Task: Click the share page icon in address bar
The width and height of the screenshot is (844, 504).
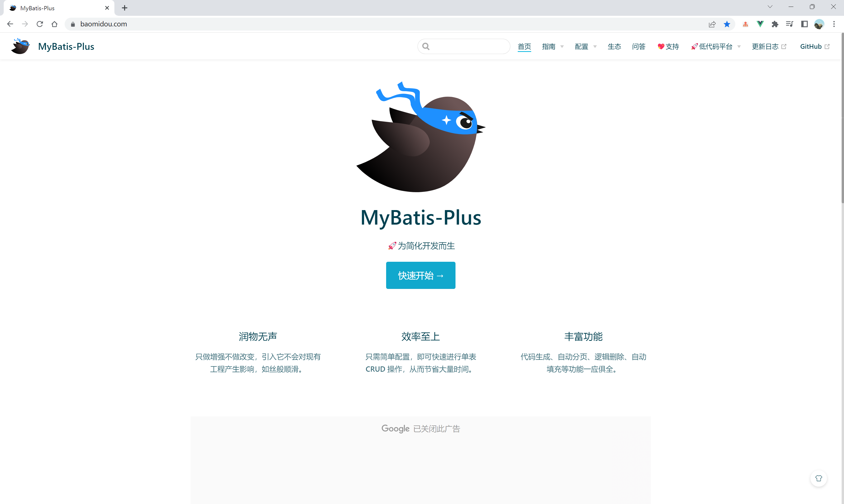Action: pyautogui.click(x=712, y=24)
